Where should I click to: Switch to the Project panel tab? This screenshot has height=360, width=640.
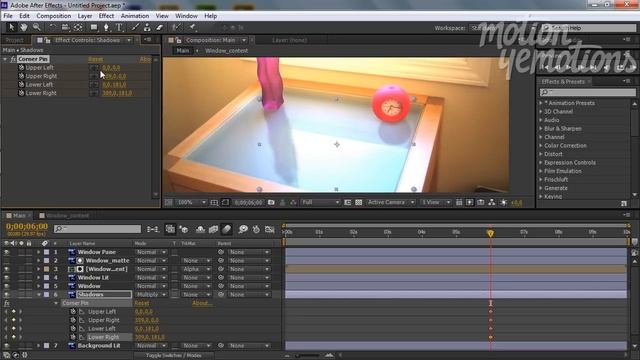pos(15,40)
